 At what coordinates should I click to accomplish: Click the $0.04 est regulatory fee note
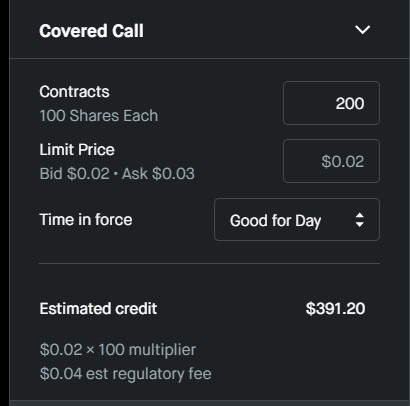(x=125, y=374)
